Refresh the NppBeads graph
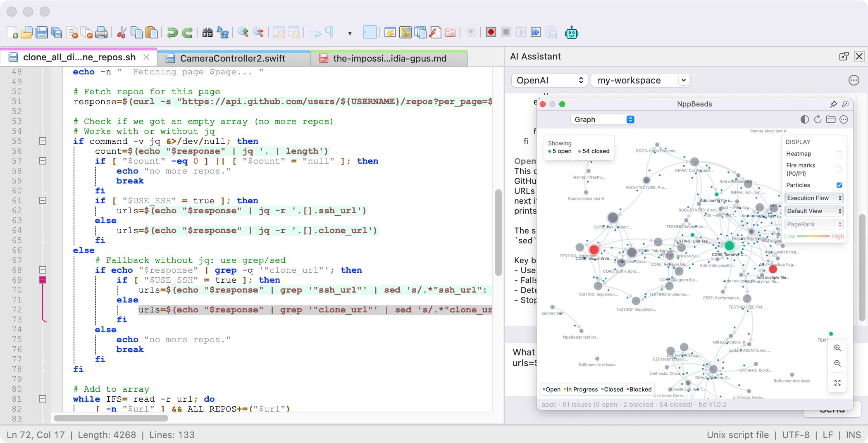Screen dimensions: 868x443 tap(818, 119)
